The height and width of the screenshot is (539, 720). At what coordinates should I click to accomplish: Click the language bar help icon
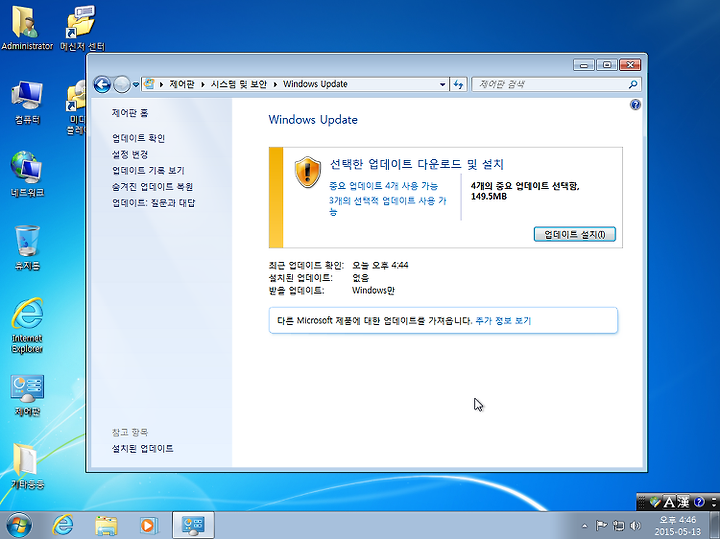(699, 502)
